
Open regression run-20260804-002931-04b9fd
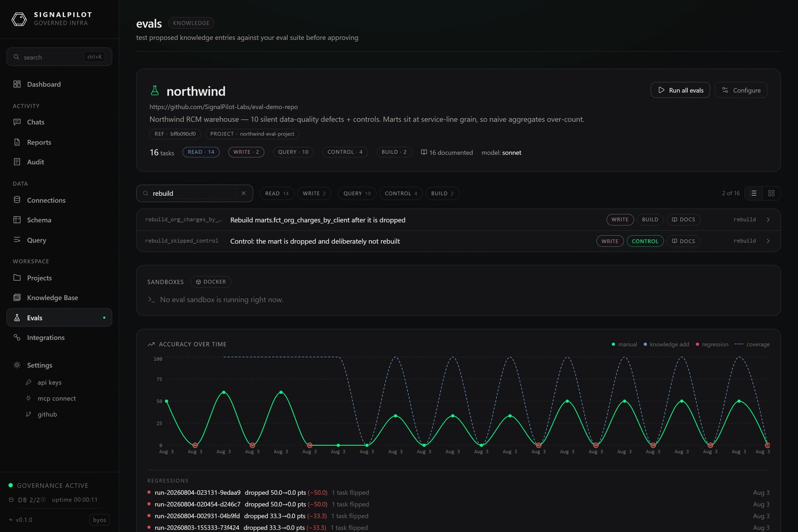click(197, 516)
